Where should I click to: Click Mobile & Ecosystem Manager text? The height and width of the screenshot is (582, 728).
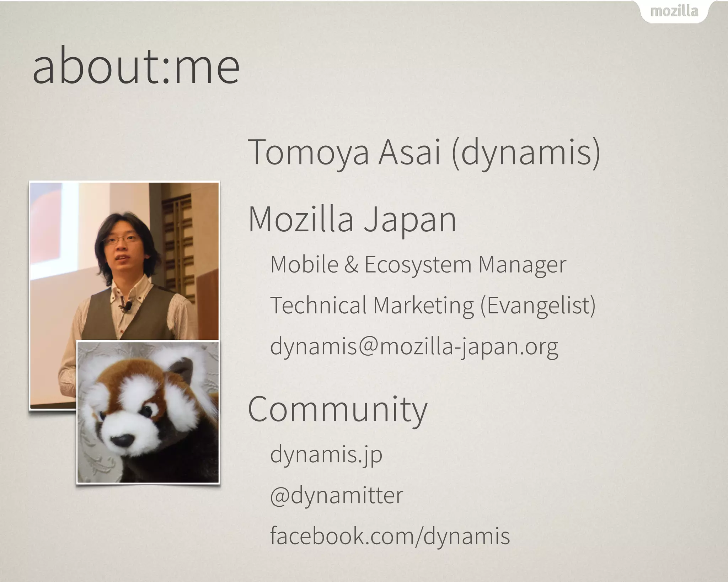pos(418,265)
